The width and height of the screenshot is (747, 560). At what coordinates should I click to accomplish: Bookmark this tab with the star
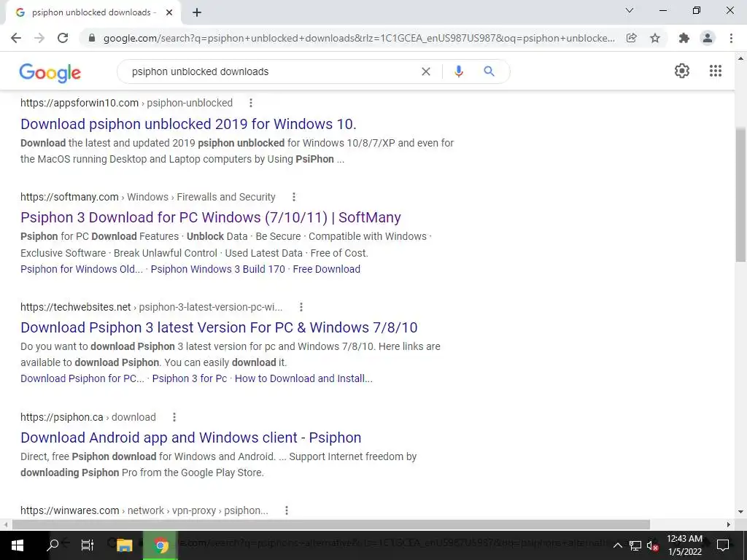click(x=655, y=38)
